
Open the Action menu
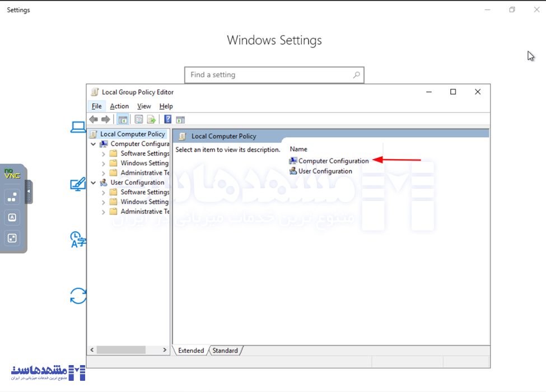119,106
